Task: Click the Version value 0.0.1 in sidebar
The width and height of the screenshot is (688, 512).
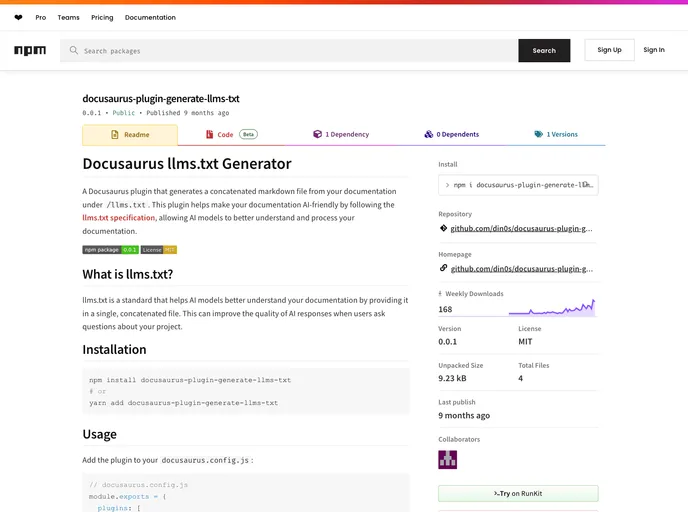Action: click(448, 341)
